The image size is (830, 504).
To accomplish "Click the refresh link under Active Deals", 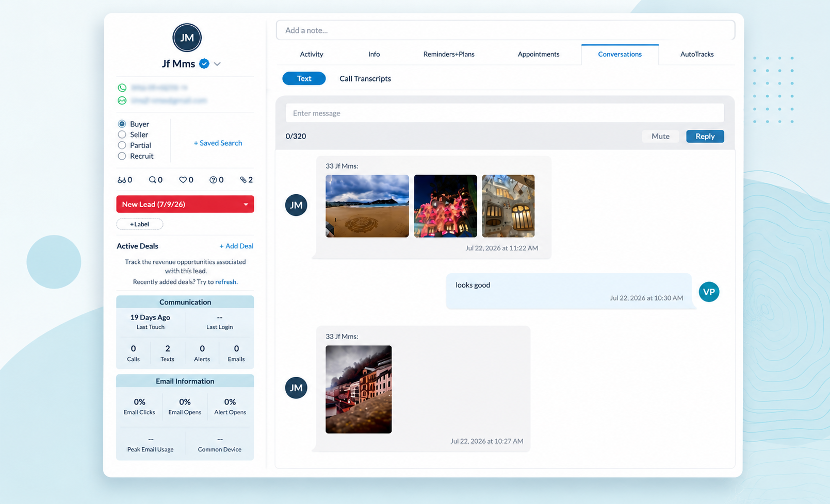I will click(225, 282).
